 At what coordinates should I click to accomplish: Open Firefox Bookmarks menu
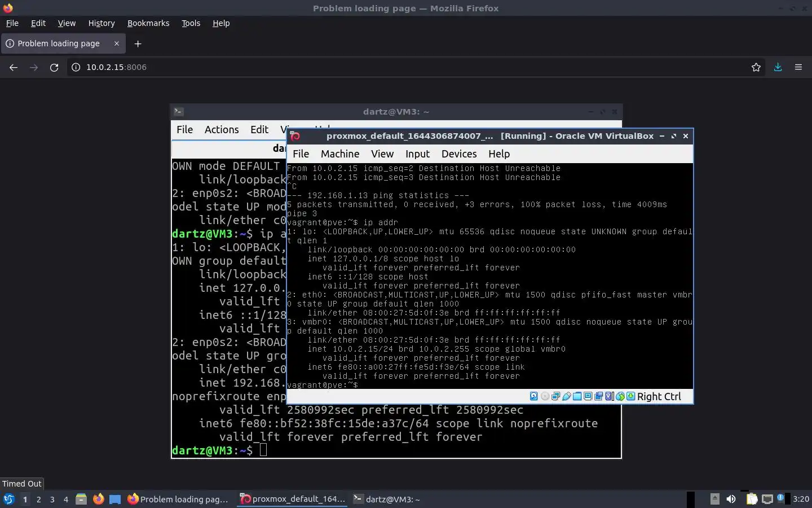point(148,23)
